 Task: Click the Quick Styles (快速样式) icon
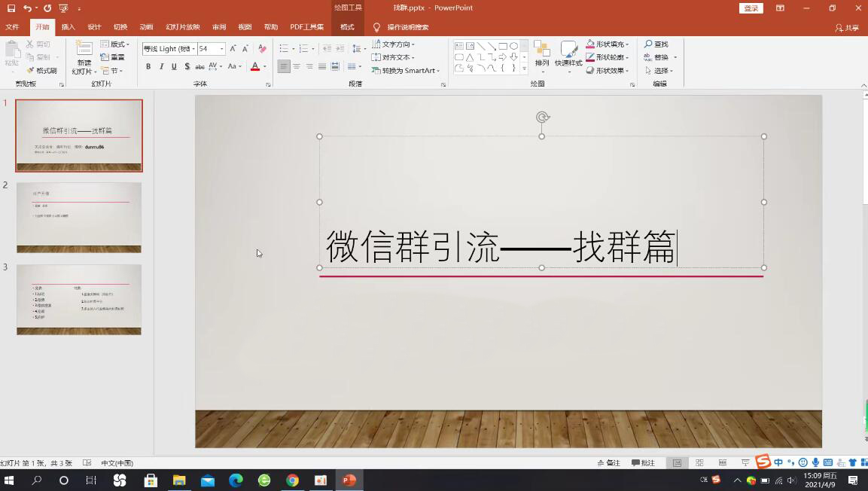pyautogui.click(x=568, y=50)
